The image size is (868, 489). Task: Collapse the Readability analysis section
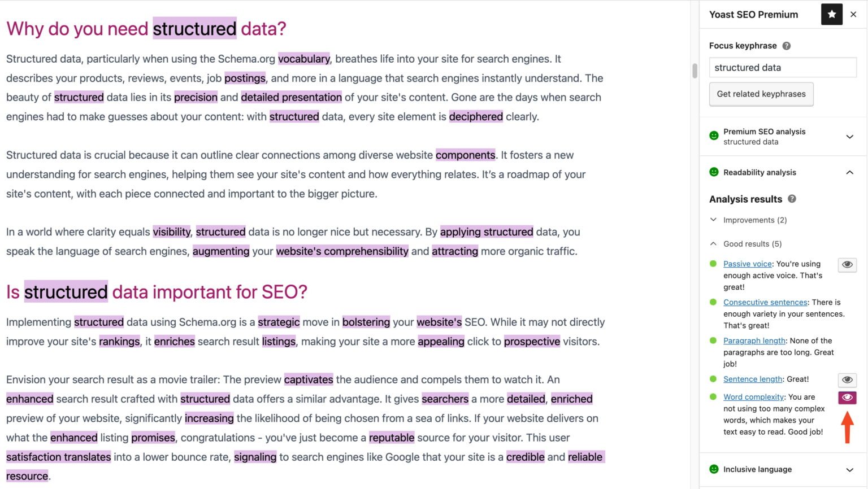point(850,172)
